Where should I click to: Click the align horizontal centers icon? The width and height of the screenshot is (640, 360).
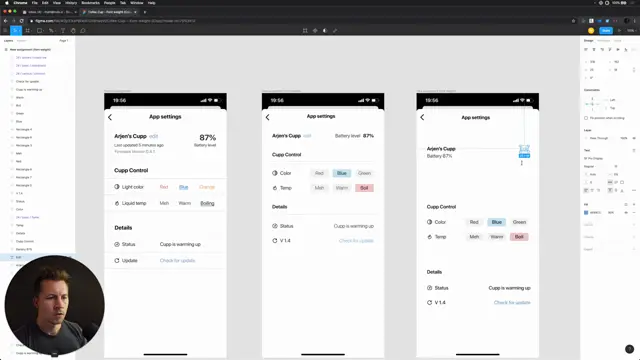click(594, 49)
